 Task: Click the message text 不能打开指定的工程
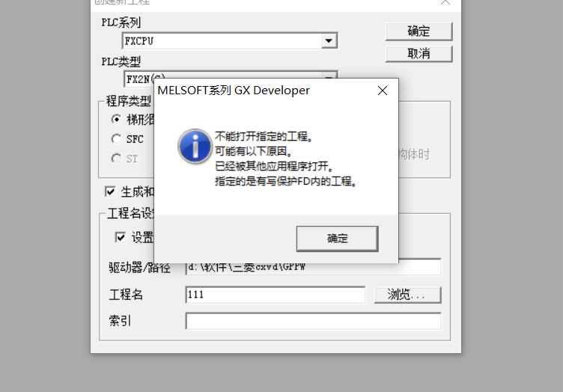[264, 136]
